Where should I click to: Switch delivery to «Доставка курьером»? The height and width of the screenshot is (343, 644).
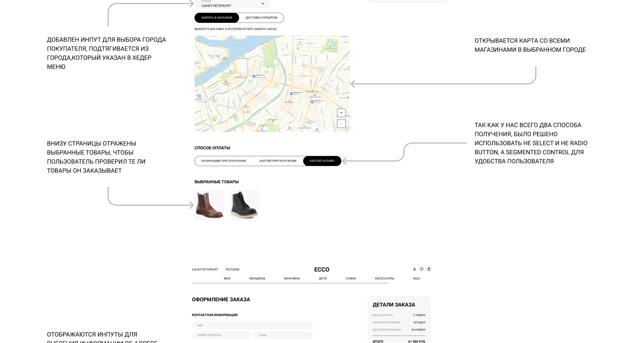[261, 18]
